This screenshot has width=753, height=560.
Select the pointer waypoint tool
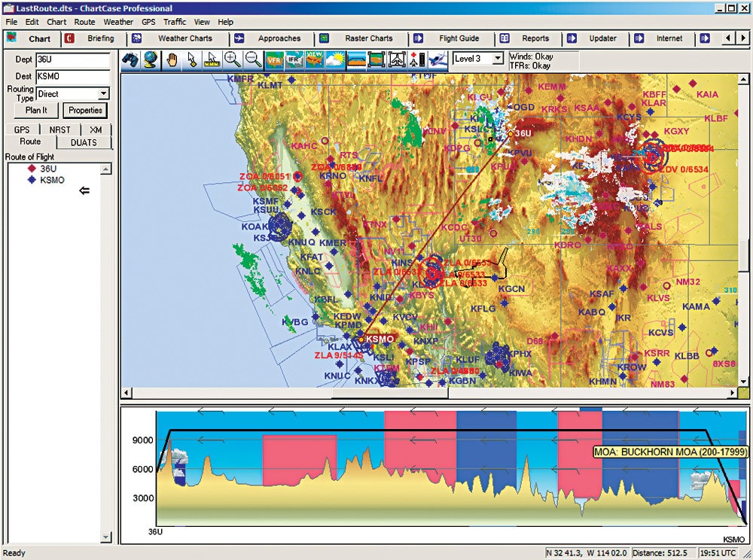(192, 59)
